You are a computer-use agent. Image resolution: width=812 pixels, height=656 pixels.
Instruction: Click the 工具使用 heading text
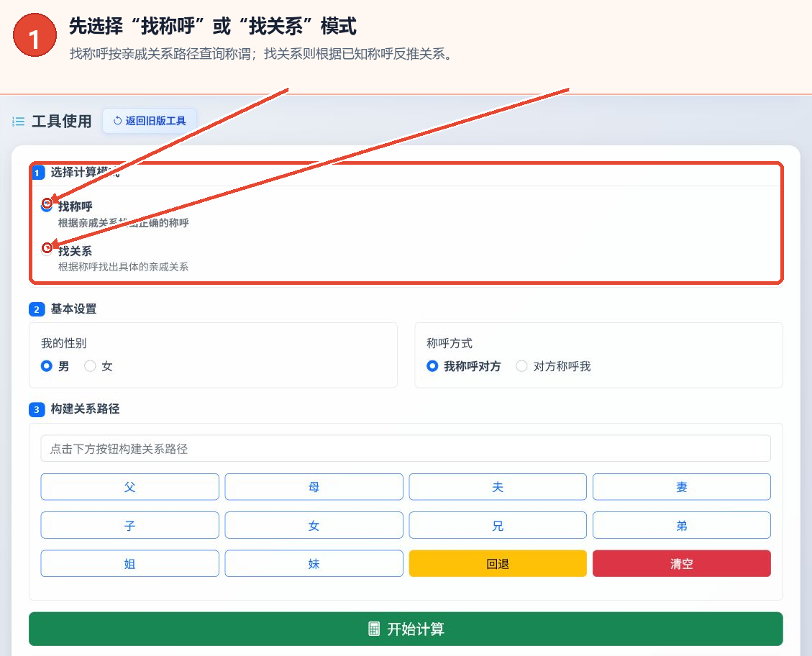[62, 121]
